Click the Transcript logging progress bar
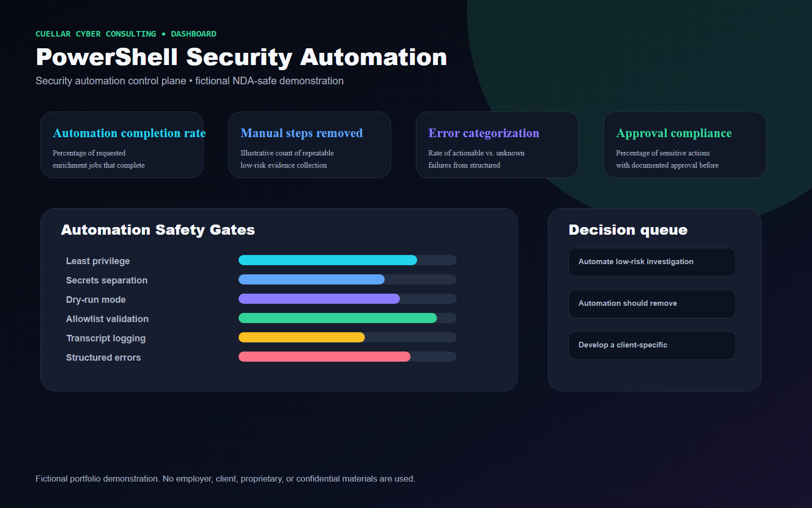This screenshot has width=812, height=508. pos(348,337)
